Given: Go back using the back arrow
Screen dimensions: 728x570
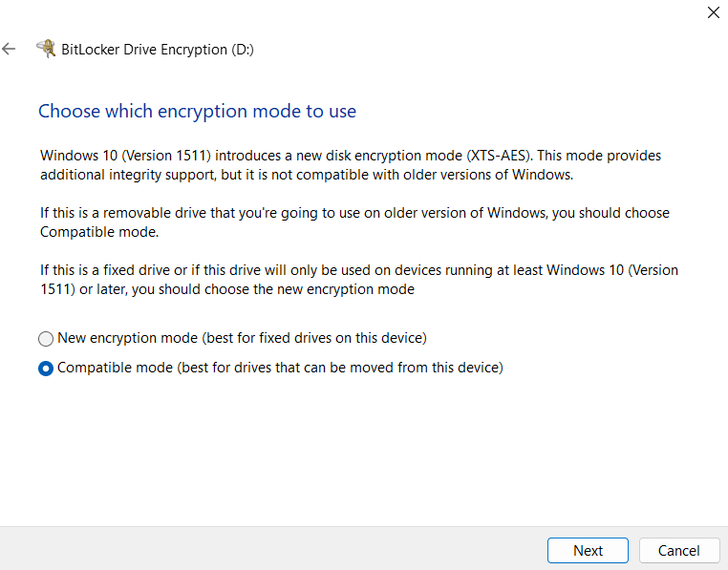Looking at the screenshot, I should (x=10, y=49).
